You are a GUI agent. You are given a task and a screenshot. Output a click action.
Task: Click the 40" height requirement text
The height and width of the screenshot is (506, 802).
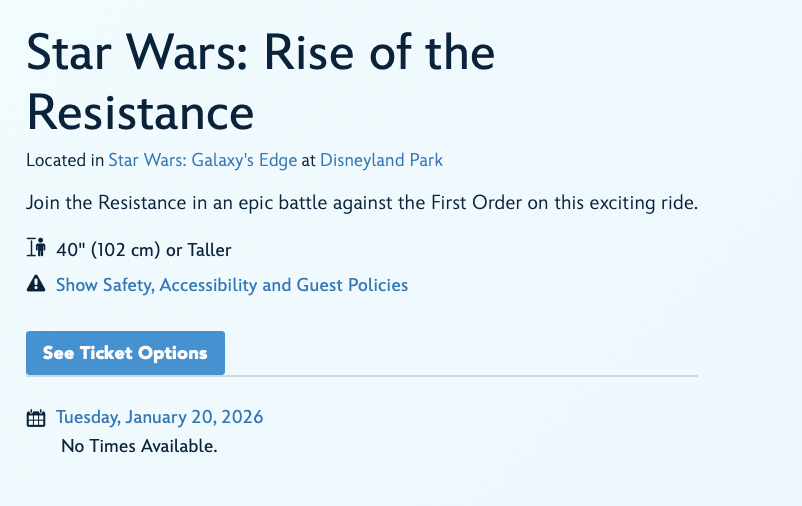point(70,249)
